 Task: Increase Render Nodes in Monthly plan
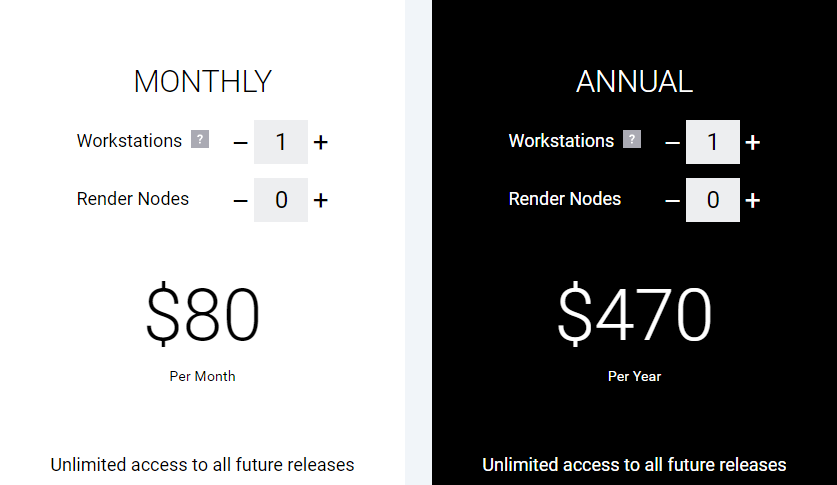[x=320, y=201]
